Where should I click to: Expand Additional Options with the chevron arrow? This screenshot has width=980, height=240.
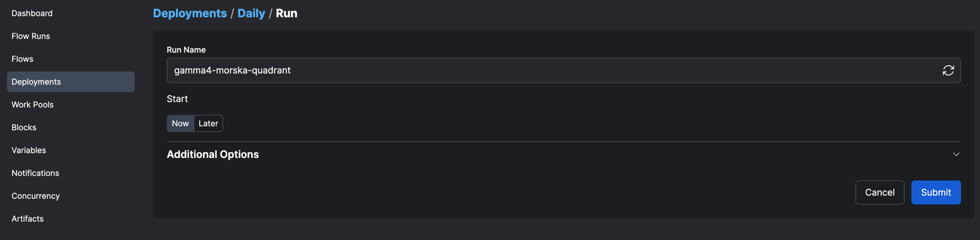956,154
